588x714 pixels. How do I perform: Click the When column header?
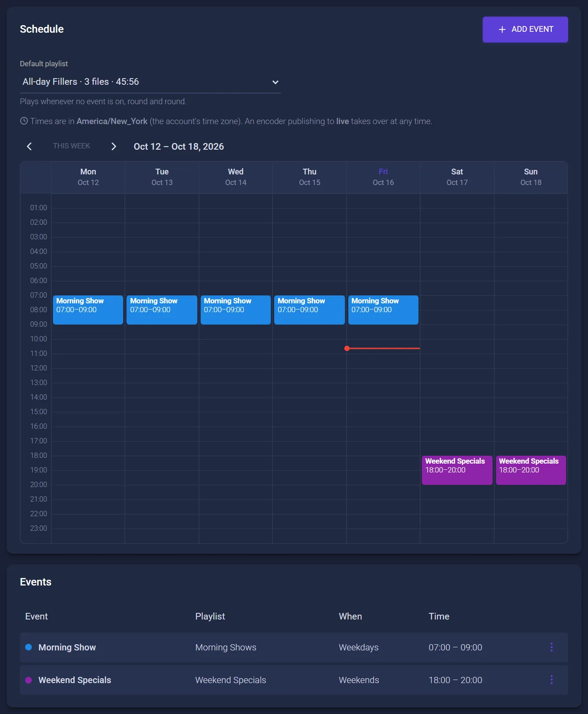click(x=350, y=616)
